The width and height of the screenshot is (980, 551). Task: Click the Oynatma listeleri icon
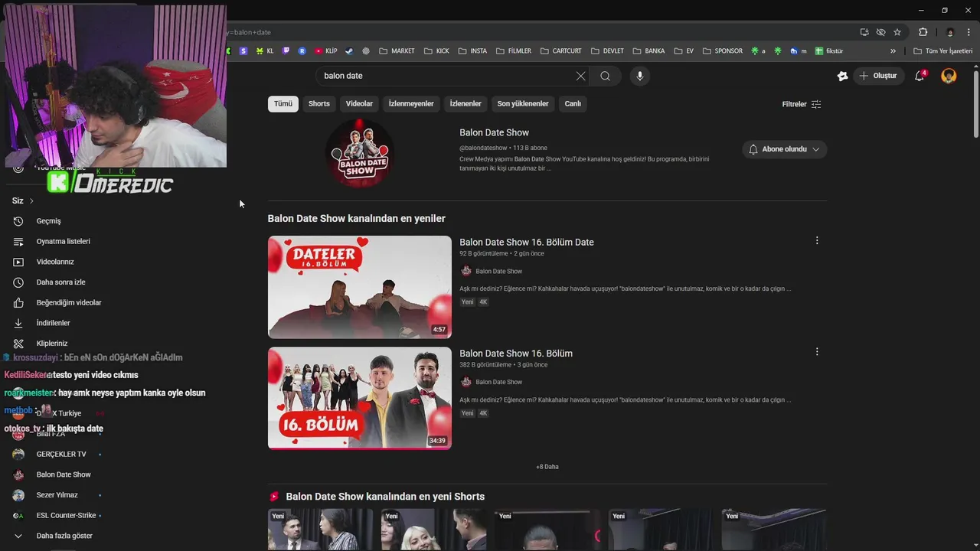pyautogui.click(x=18, y=241)
